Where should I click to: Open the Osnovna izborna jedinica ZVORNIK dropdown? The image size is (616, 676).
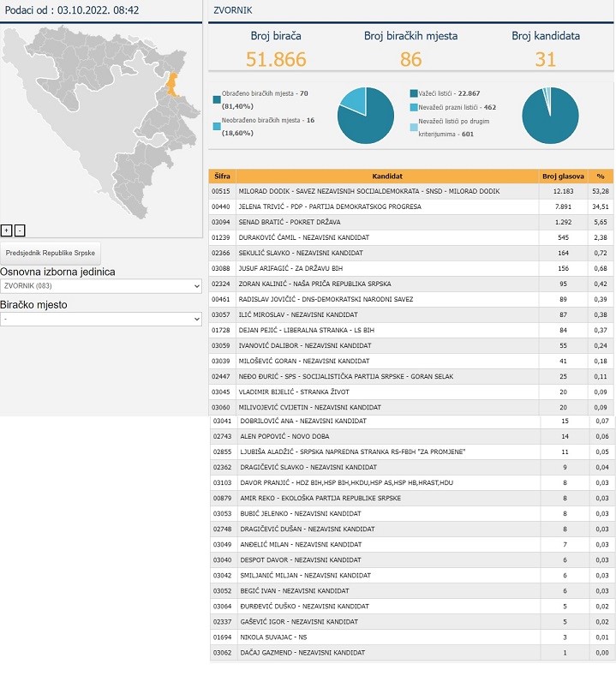pyautogui.click(x=101, y=286)
